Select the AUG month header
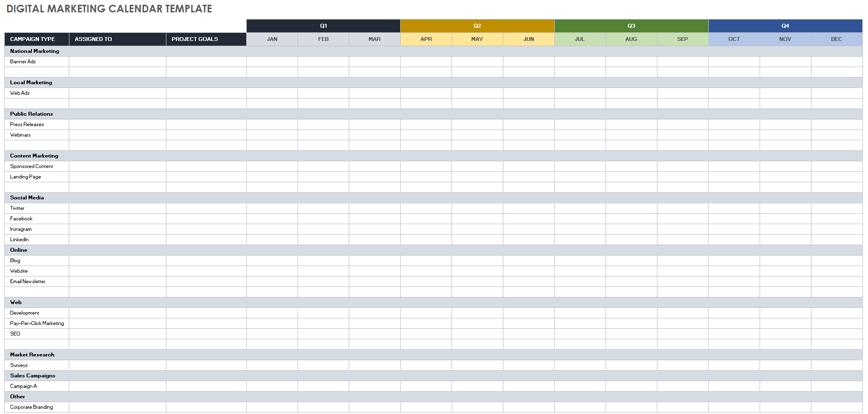 631,39
